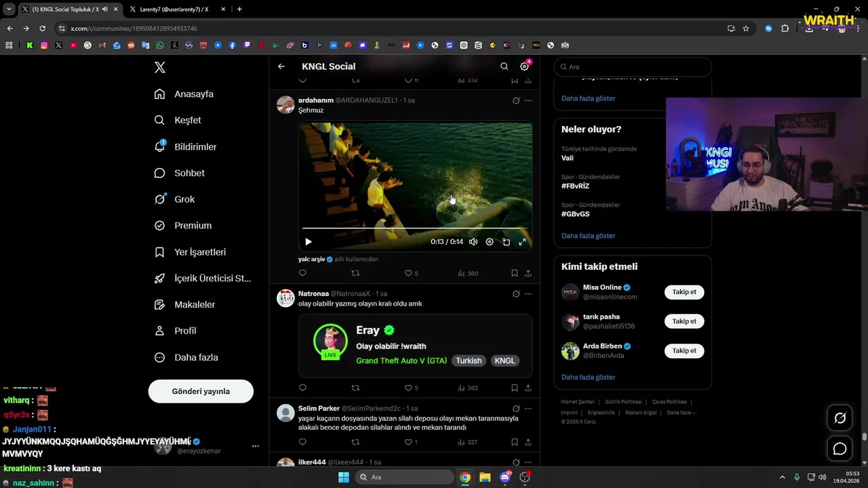The width and height of the screenshot is (868, 488).
Task: Open floating messages chat button
Action: 840,449
